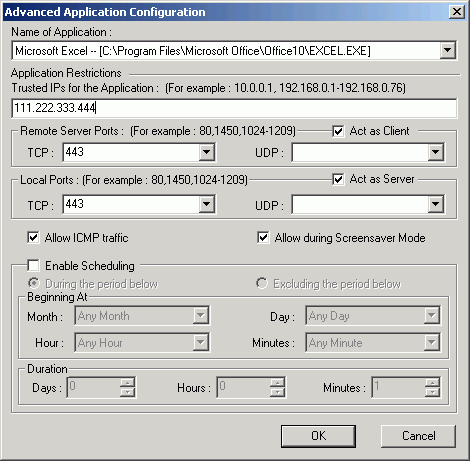Screen dimensions: 470x461
Task: Enable Scheduling checkbox
Action: click(x=33, y=266)
